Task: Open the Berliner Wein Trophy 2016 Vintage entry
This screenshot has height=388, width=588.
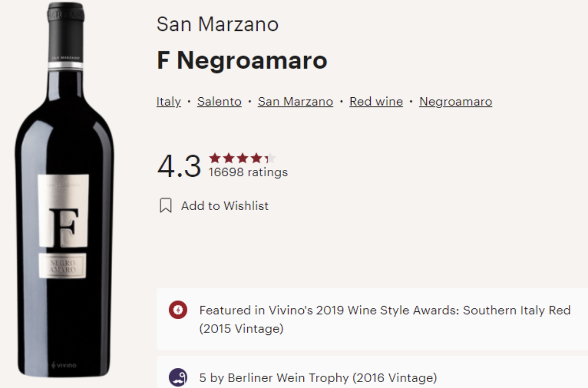Action: [x=318, y=378]
